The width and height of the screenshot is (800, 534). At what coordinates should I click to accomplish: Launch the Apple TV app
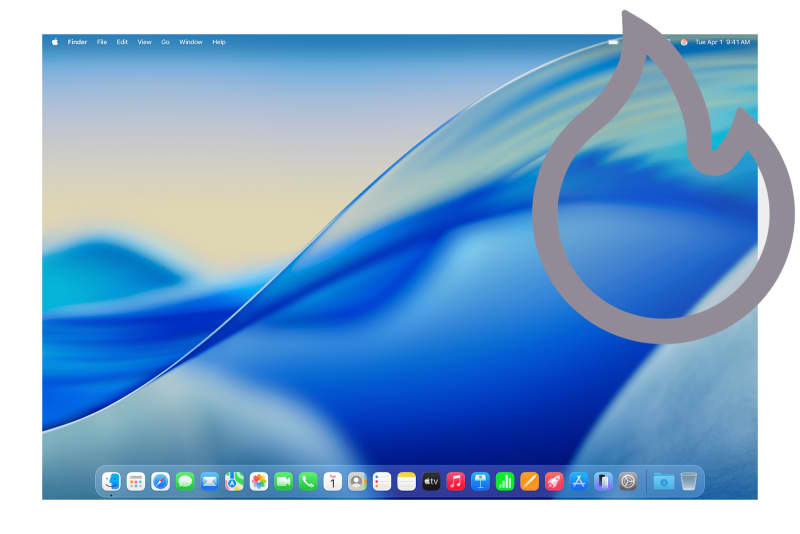click(431, 481)
